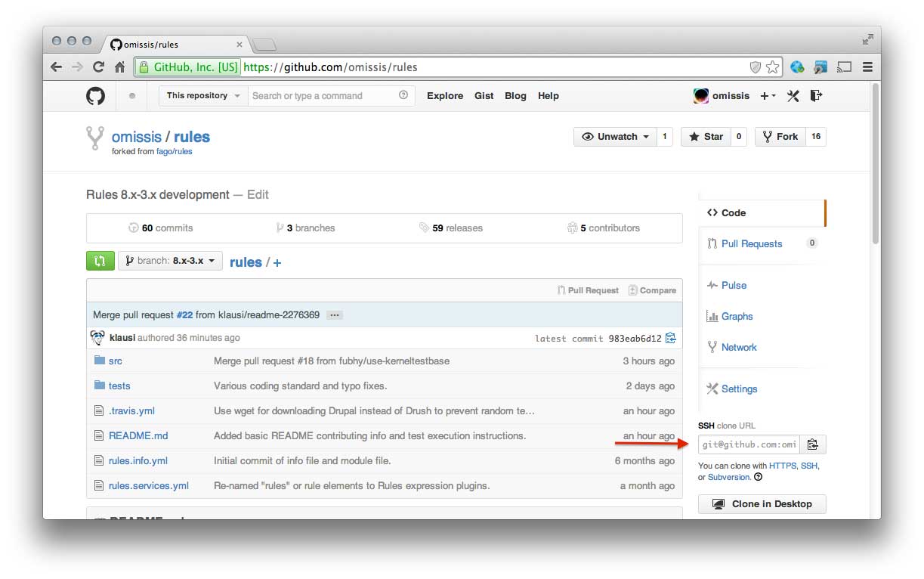Click the SSH clone URL text field
This screenshot has width=924, height=579.
[x=749, y=444]
